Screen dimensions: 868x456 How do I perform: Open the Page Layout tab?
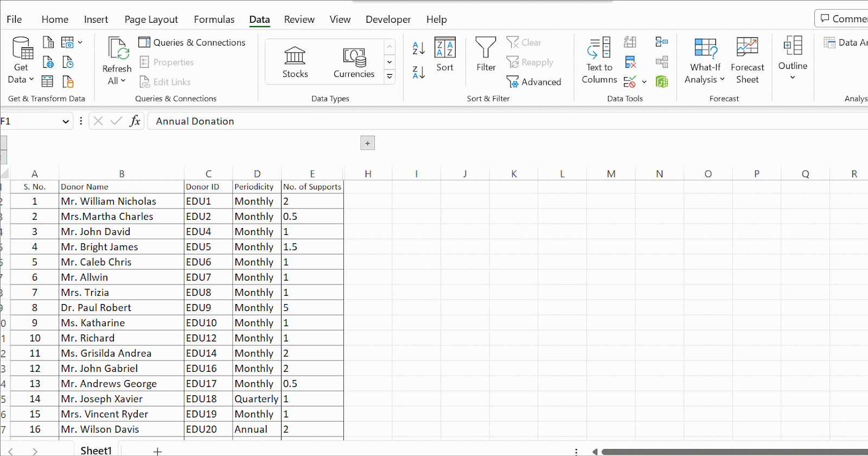coord(151,20)
